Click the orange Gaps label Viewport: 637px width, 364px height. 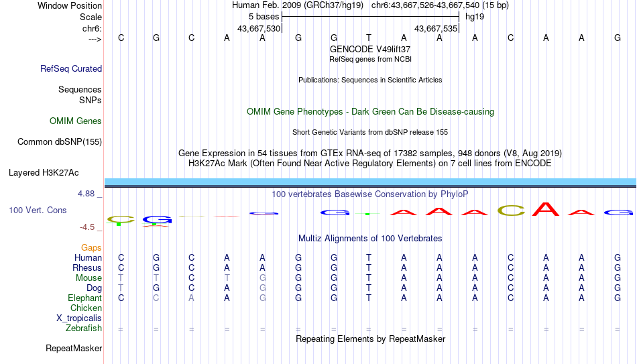(91, 247)
